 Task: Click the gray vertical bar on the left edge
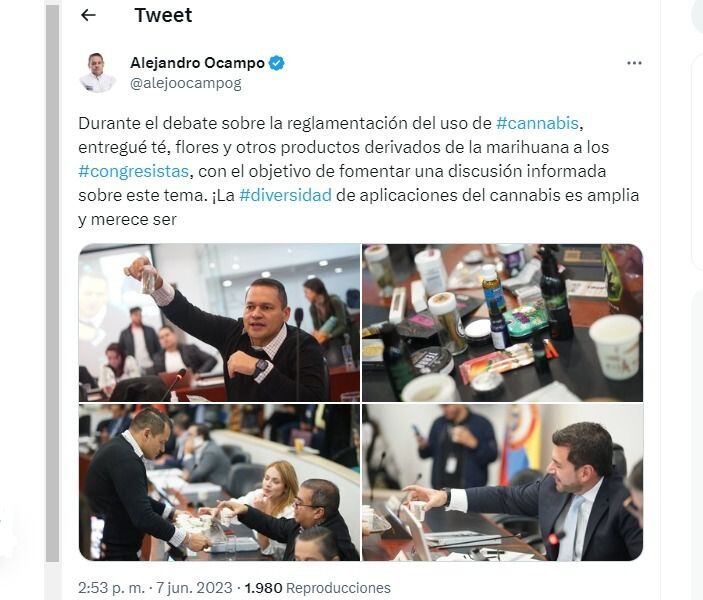(52, 283)
